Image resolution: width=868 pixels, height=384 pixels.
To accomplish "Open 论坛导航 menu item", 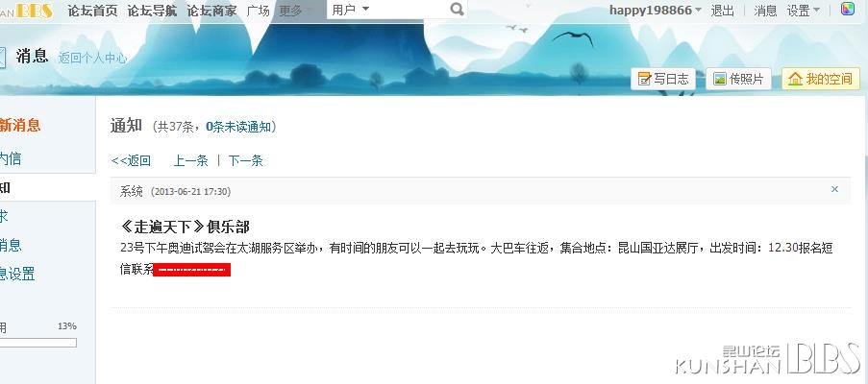I will tap(152, 11).
